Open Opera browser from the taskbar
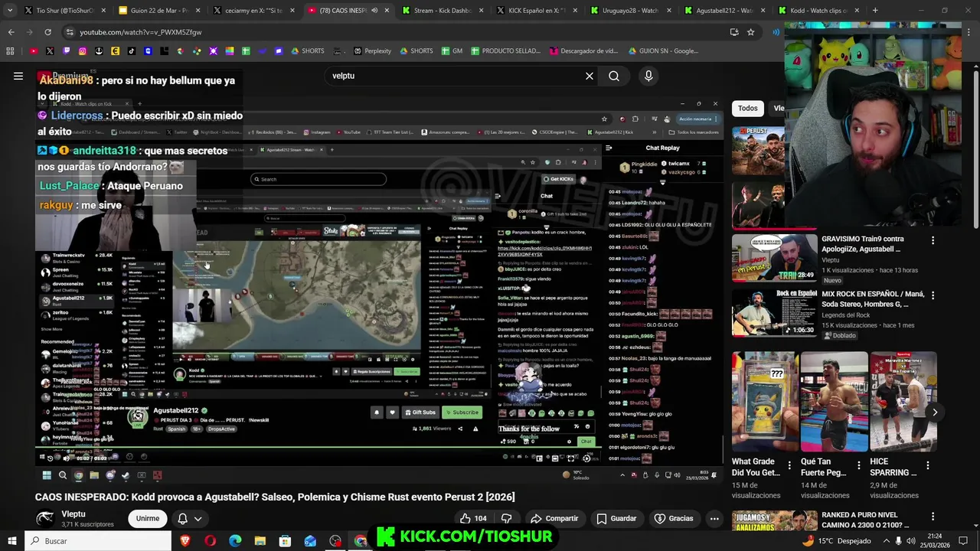Screen dimensions: 980x551 [x=211, y=540]
